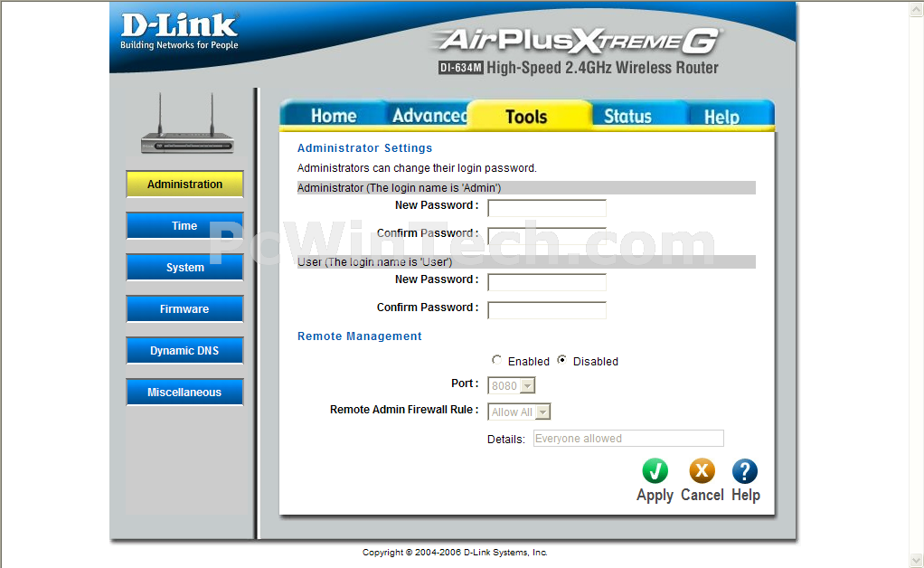Image resolution: width=924 pixels, height=568 pixels.
Task: Open the Time settings page
Action: coord(185,226)
